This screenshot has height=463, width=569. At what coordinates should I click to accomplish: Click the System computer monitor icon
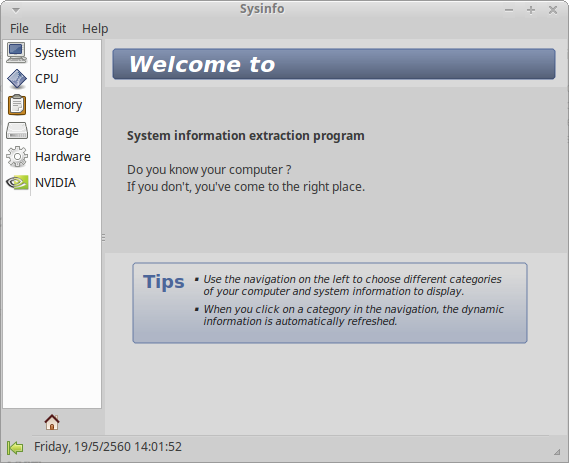click(17, 53)
